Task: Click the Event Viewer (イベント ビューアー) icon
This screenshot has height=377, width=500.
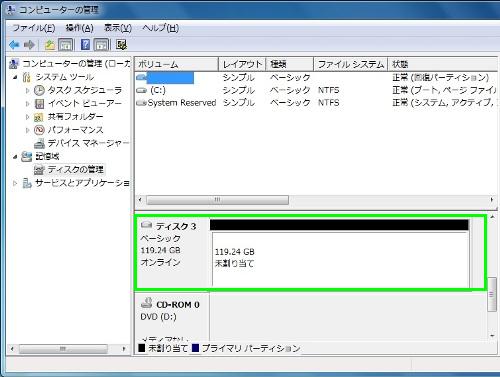Action: pyautogui.click(x=39, y=104)
